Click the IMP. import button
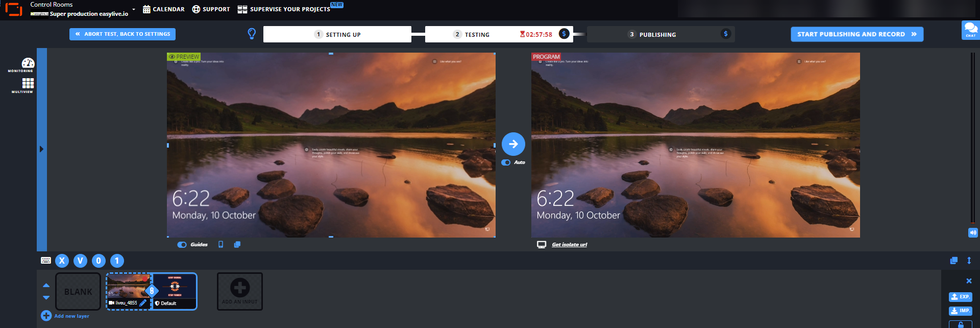The width and height of the screenshot is (980, 328). coord(961,311)
